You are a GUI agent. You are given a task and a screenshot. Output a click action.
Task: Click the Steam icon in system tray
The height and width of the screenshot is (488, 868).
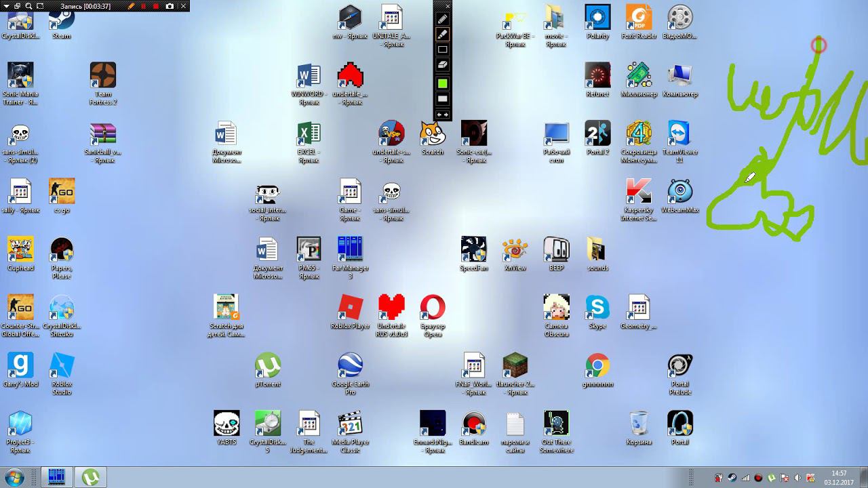click(732, 478)
